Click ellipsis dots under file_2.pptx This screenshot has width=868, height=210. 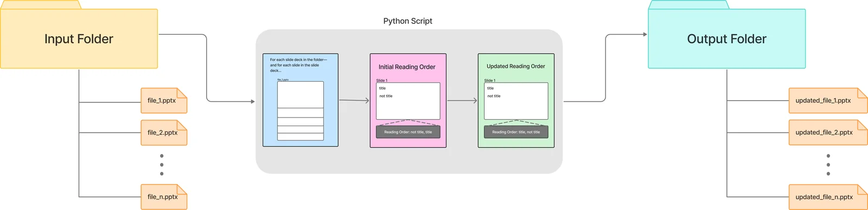click(162, 165)
